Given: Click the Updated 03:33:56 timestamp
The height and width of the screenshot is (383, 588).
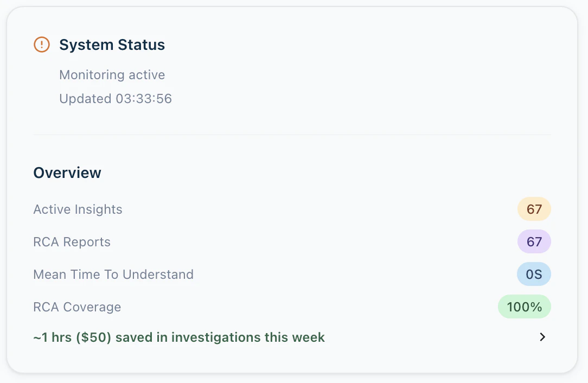Looking at the screenshot, I should 115,99.
